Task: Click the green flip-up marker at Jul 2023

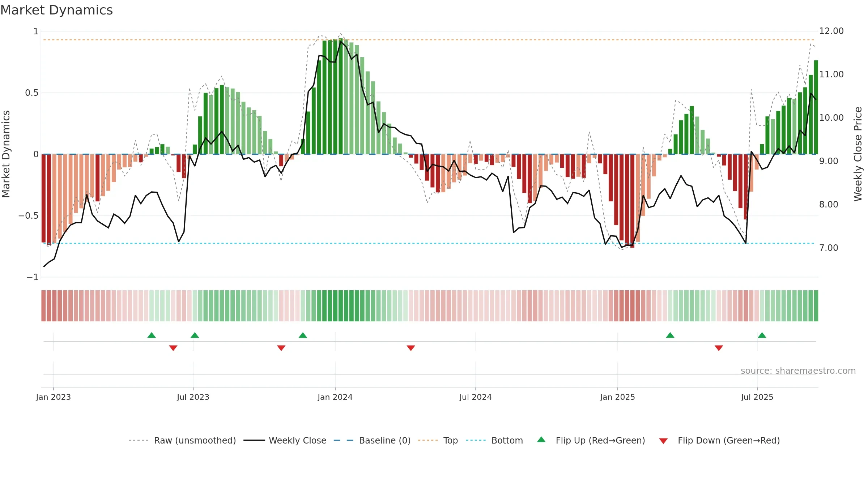Action: (195, 335)
